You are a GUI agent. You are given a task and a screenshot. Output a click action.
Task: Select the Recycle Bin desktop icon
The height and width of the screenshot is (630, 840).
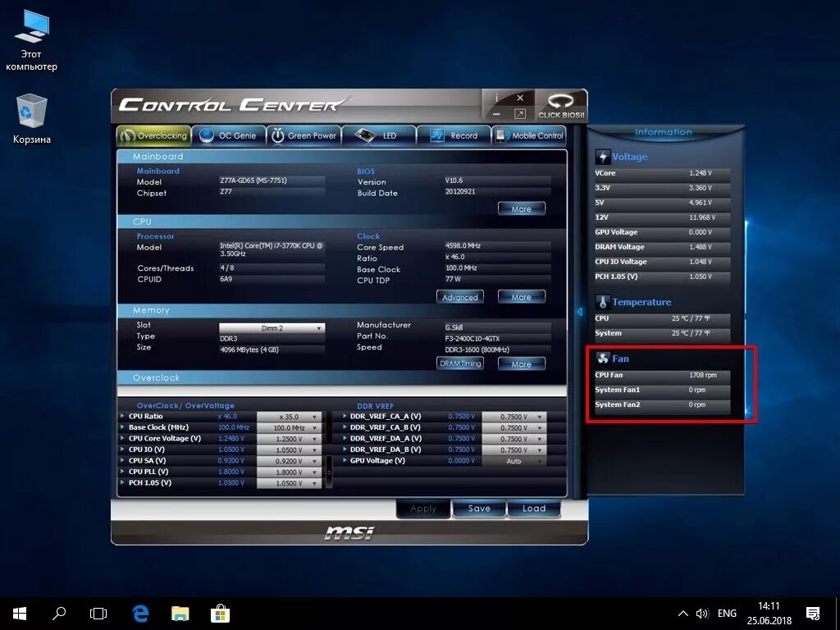(x=32, y=118)
